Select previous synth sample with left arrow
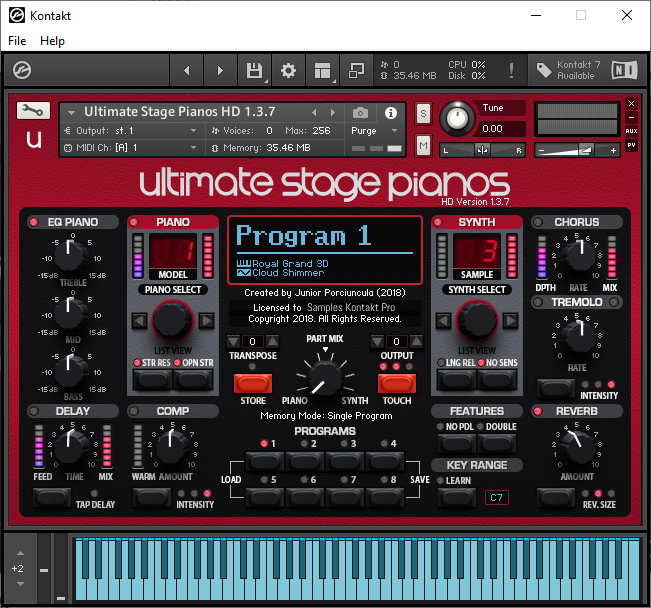Image resolution: width=651 pixels, height=608 pixels. 443,321
